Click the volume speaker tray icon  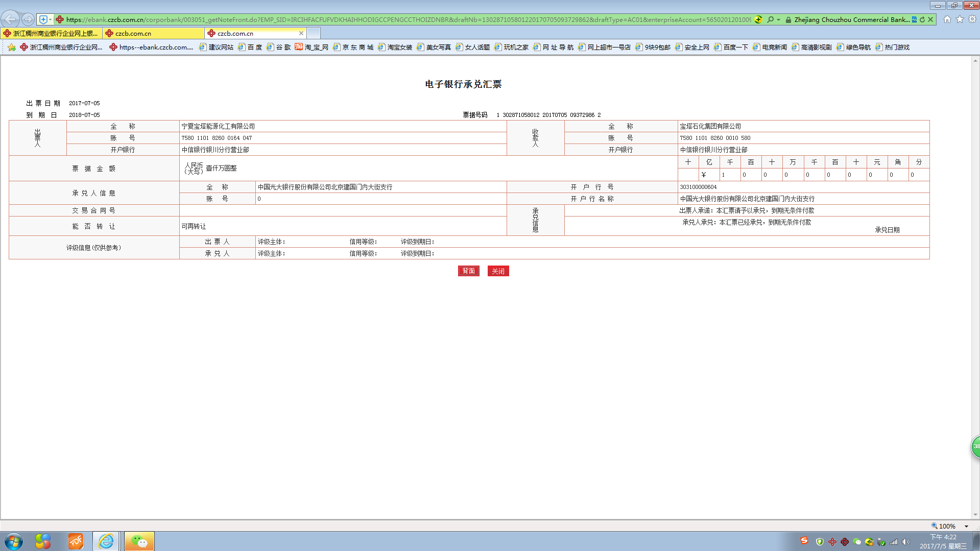point(906,542)
